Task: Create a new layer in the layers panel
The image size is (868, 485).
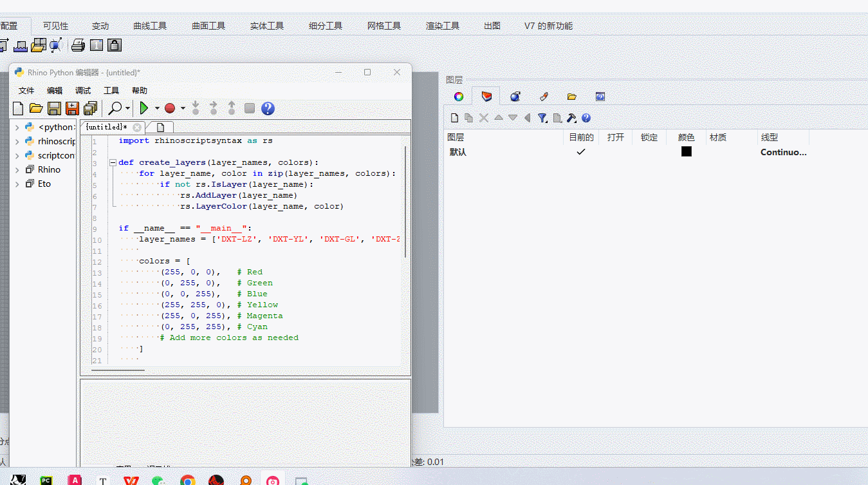Action: pyautogui.click(x=454, y=118)
